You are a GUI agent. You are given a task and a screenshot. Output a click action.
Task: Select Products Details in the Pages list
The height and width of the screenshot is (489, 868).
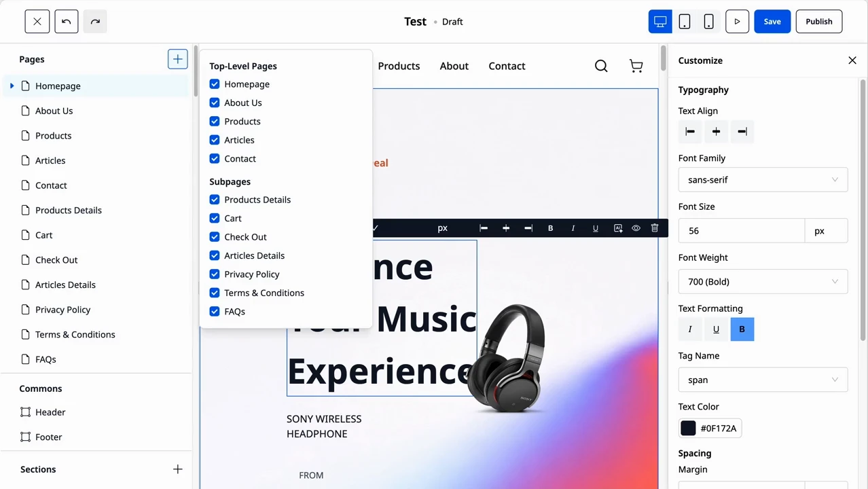(x=68, y=211)
